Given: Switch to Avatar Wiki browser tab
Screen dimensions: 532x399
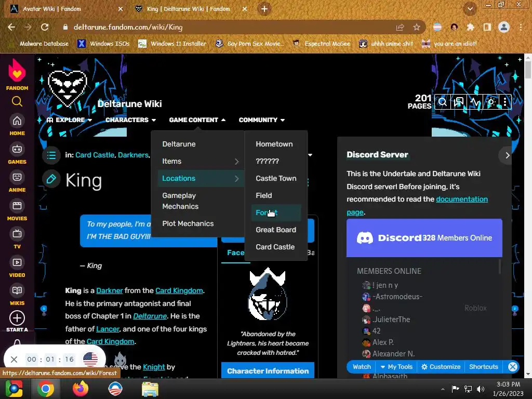Looking at the screenshot, I should coord(66,9).
